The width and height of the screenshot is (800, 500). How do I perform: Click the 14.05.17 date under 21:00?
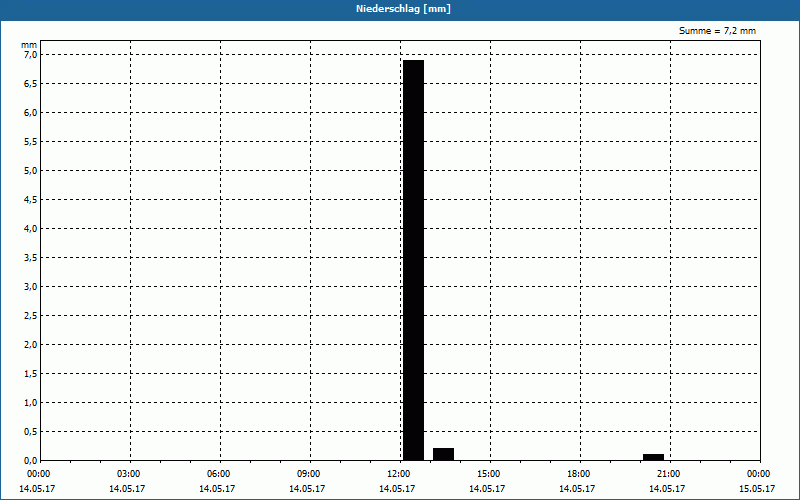[x=667, y=489]
